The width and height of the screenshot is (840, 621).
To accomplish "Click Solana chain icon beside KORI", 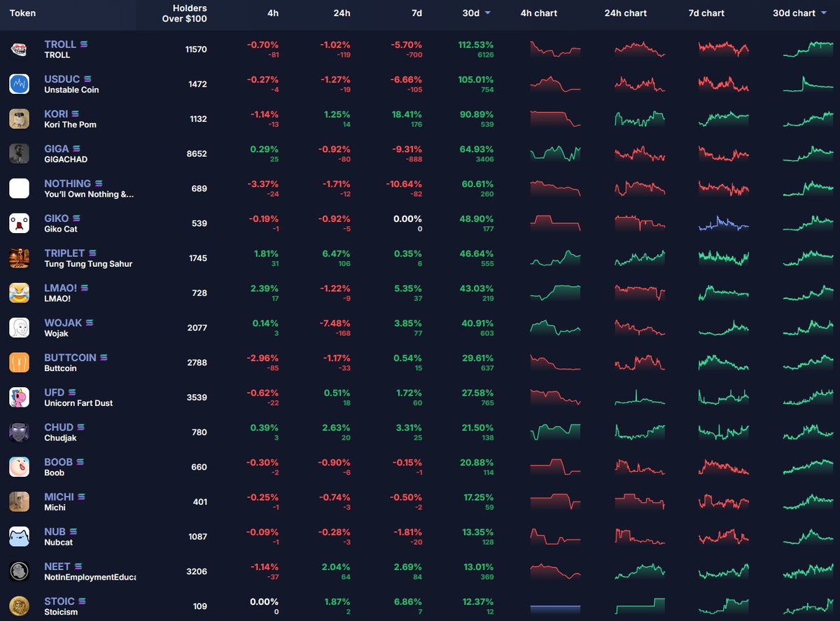I will point(75,114).
